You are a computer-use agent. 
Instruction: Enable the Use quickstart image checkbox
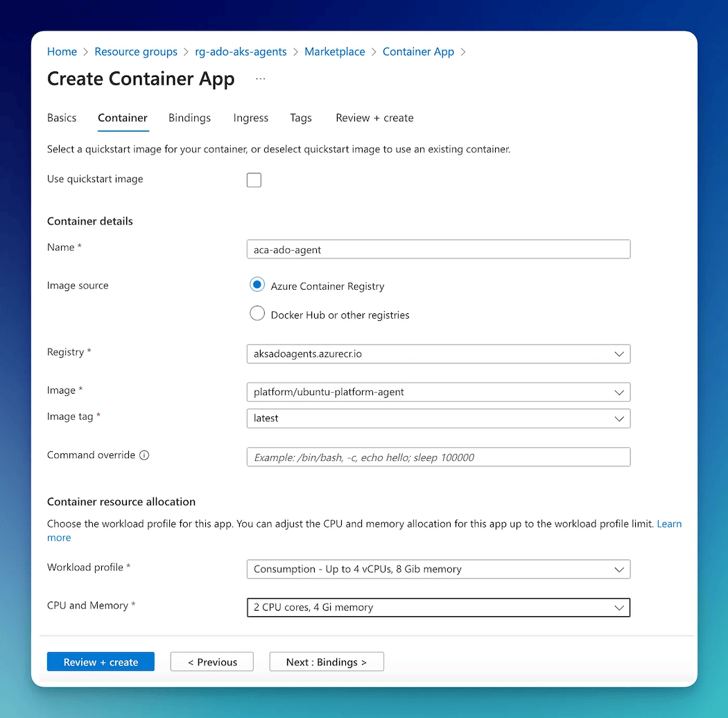point(254,180)
